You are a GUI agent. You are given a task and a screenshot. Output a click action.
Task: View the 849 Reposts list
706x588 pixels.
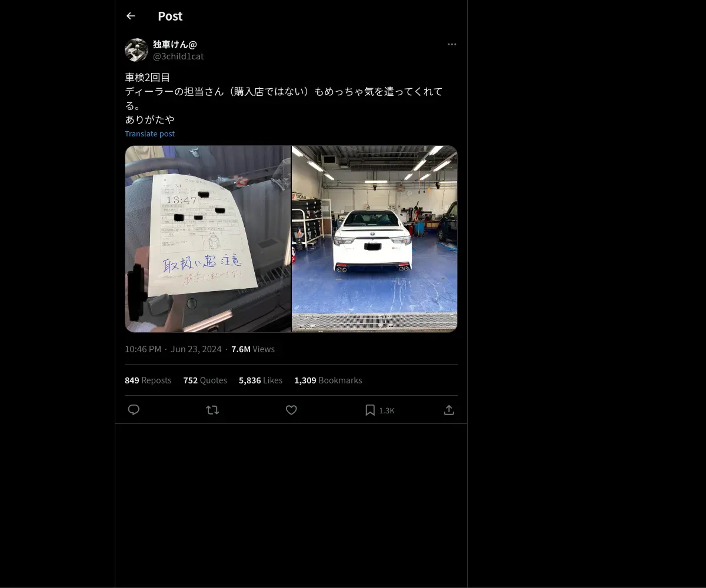148,380
